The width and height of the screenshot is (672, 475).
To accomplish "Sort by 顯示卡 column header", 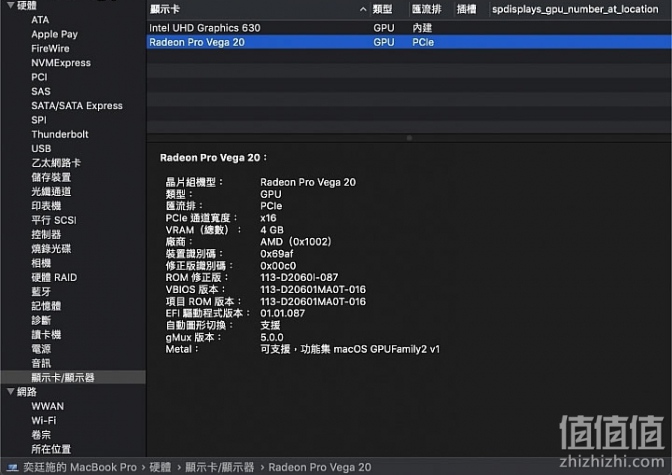I will click(x=165, y=9).
